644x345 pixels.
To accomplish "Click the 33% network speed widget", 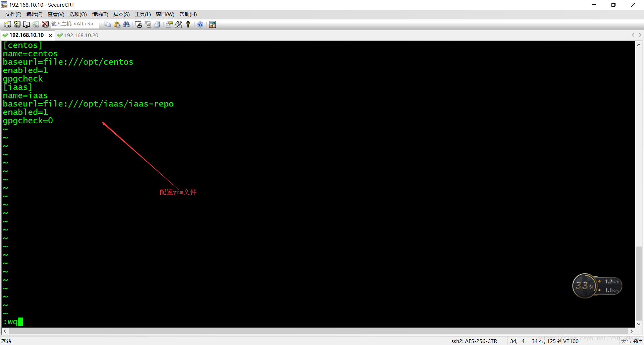I will click(597, 286).
